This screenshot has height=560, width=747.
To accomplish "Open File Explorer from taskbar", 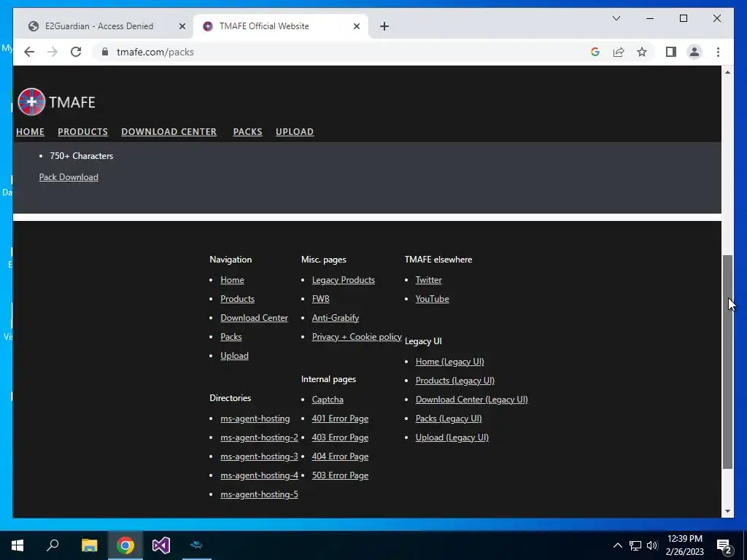I will 89,545.
